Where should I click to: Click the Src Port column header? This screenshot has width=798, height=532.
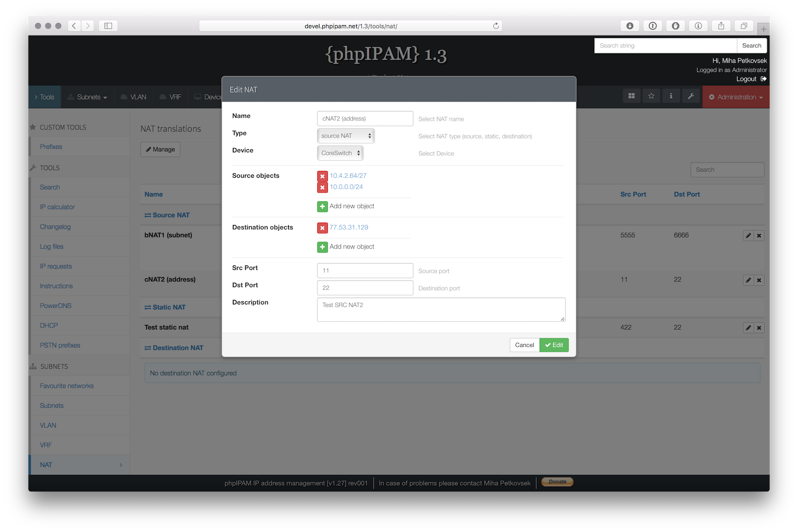633,194
